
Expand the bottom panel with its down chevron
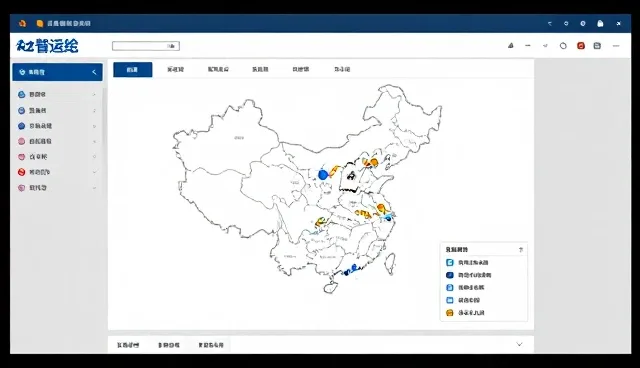(x=519, y=344)
